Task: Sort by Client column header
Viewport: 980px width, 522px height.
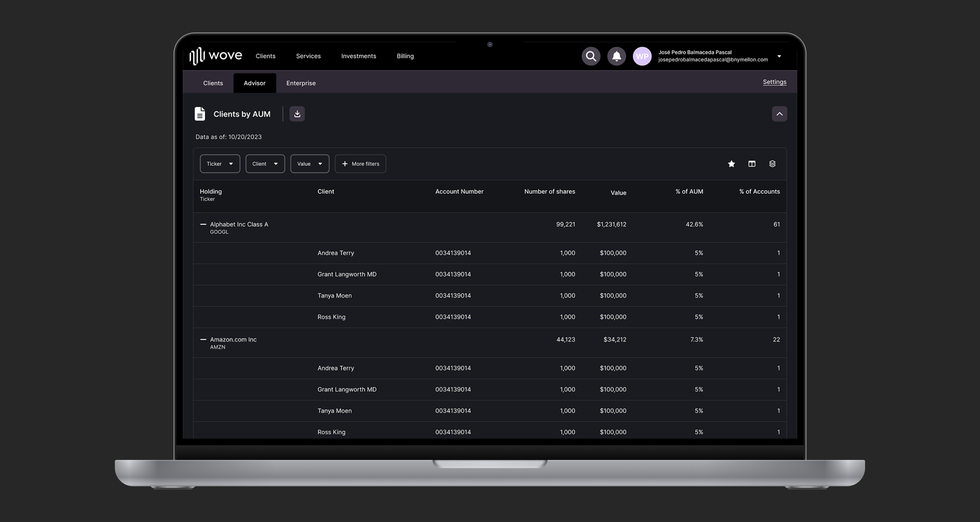Action: point(326,191)
